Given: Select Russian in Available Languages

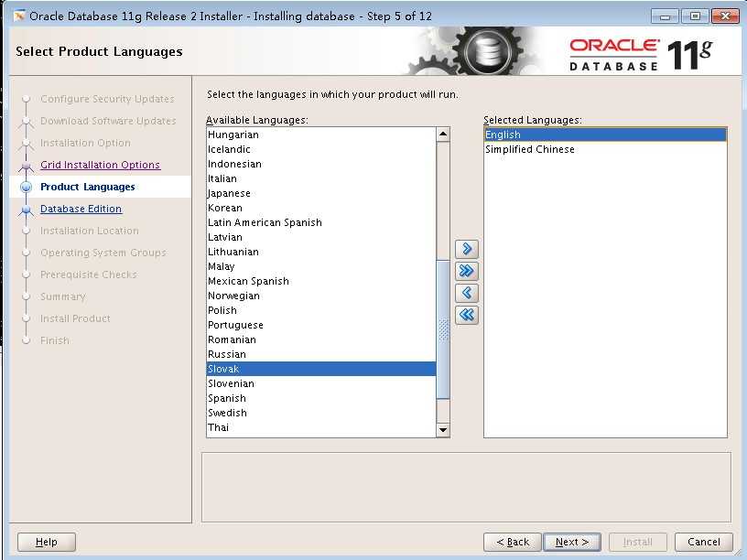Looking at the screenshot, I should point(321,354).
